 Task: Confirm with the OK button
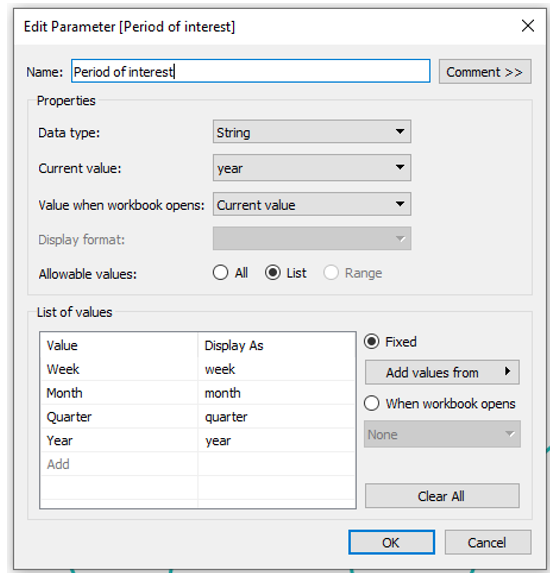tap(391, 542)
